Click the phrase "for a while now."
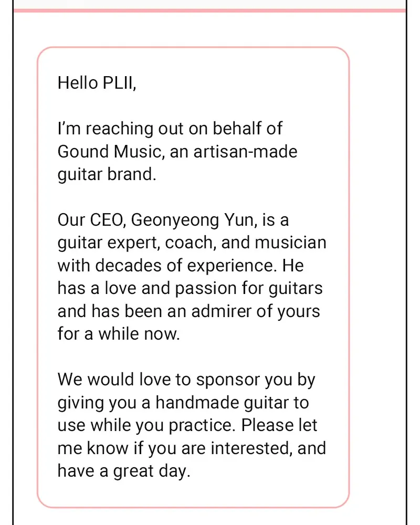Screen dimensions: 420x525 pos(119,334)
